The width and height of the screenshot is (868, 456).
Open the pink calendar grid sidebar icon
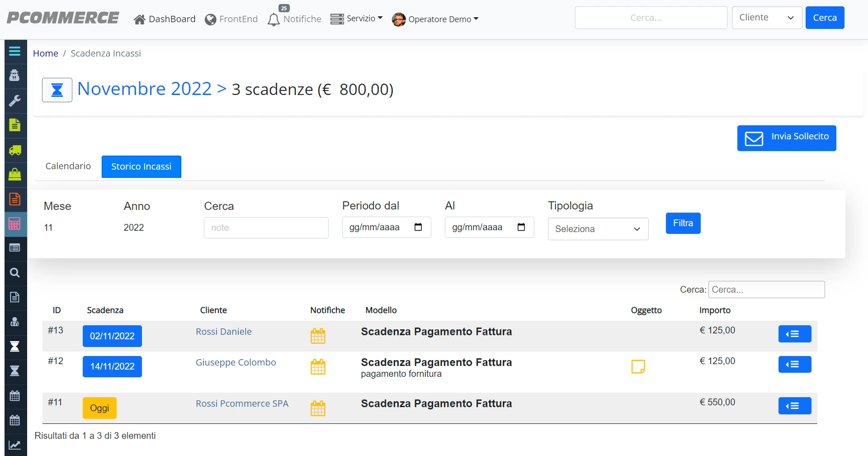click(x=14, y=223)
